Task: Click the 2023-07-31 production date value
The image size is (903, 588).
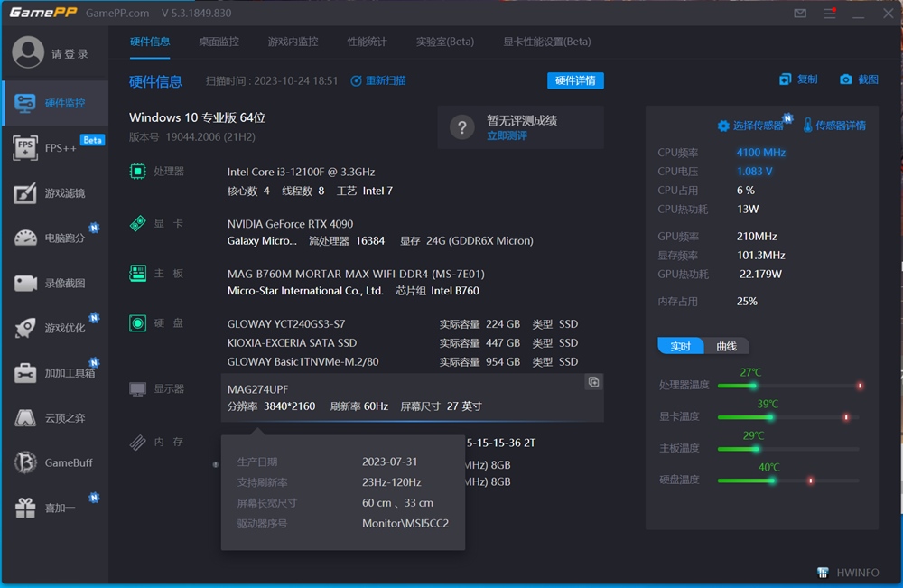Action: tap(390, 462)
